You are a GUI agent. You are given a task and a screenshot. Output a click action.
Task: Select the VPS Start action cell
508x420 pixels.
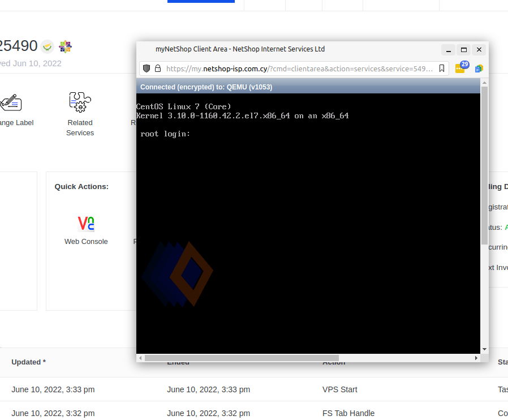[340, 389]
